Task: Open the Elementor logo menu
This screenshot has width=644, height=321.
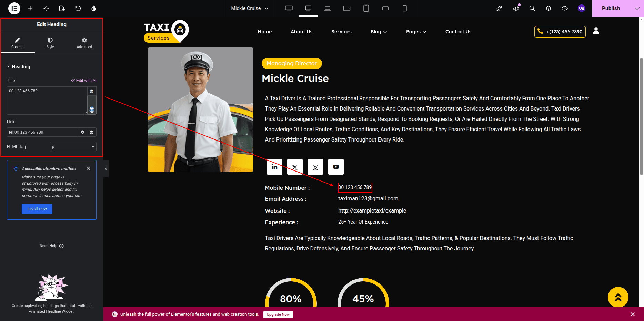Action: pyautogui.click(x=14, y=8)
